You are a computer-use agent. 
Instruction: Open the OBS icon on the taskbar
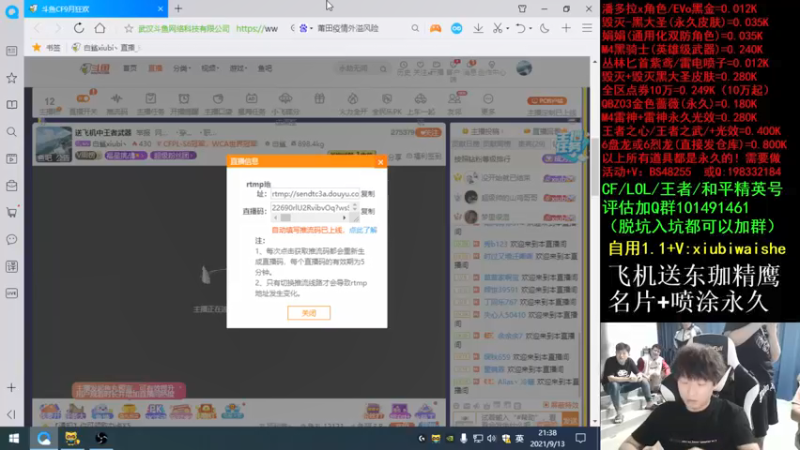pos(101,438)
